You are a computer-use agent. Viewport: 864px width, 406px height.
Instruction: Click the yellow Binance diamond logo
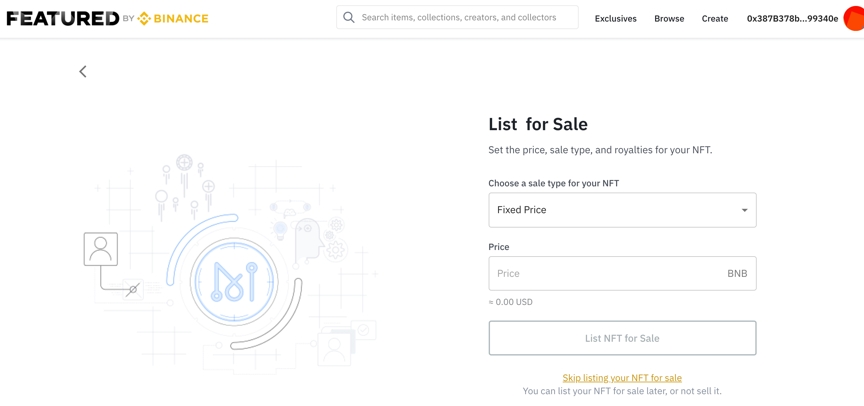(x=145, y=18)
